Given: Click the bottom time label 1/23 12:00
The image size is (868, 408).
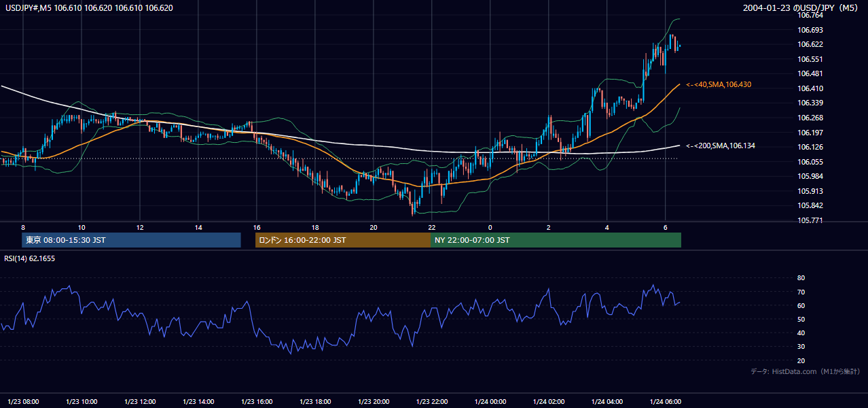Looking at the screenshot, I should [140, 401].
